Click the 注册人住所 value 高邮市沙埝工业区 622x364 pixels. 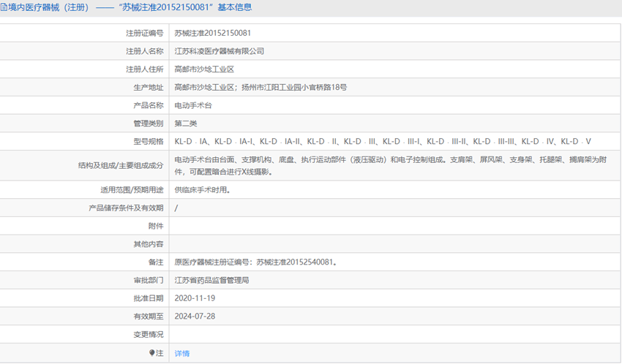204,69
